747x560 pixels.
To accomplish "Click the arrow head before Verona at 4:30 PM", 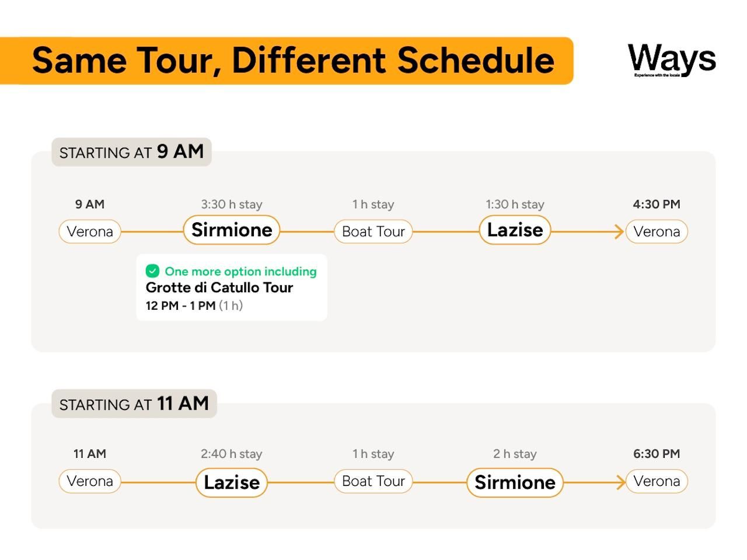I will point(619,232).
